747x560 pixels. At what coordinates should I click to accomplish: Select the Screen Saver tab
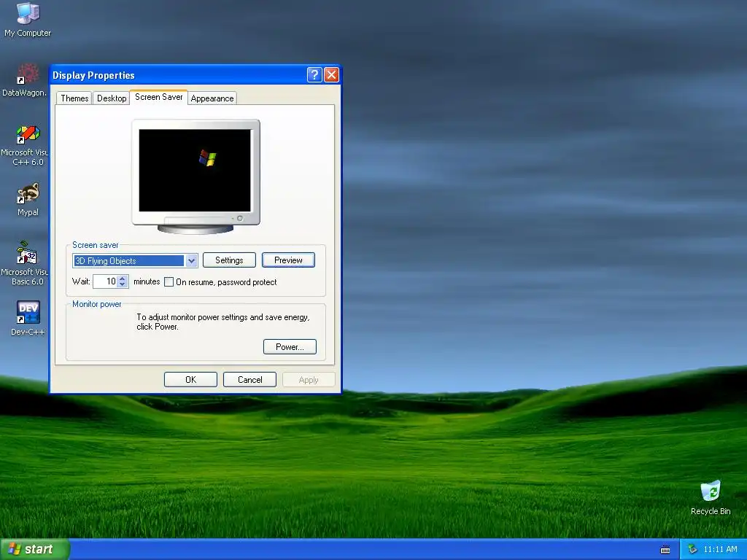[x=158, y=97]
